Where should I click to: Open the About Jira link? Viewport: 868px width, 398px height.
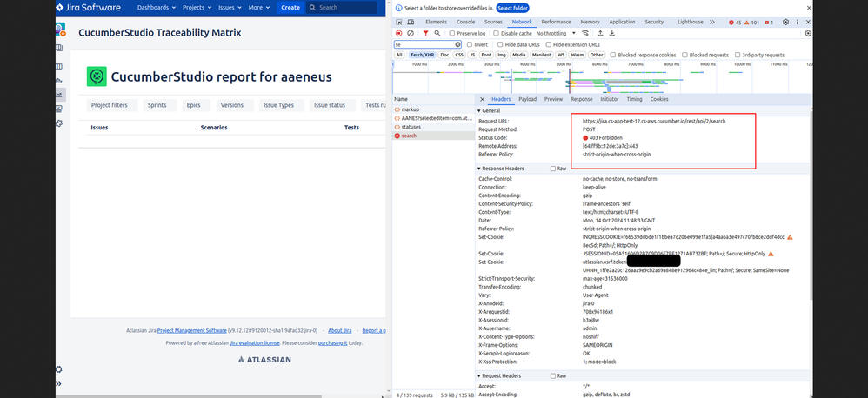click(x=339, y=330)
